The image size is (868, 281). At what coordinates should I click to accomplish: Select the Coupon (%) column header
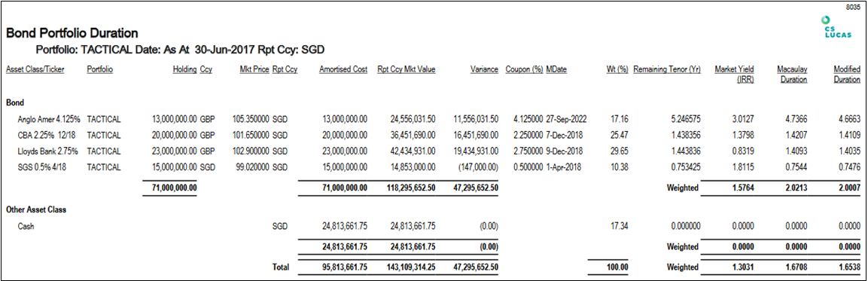tap(524, 70)
